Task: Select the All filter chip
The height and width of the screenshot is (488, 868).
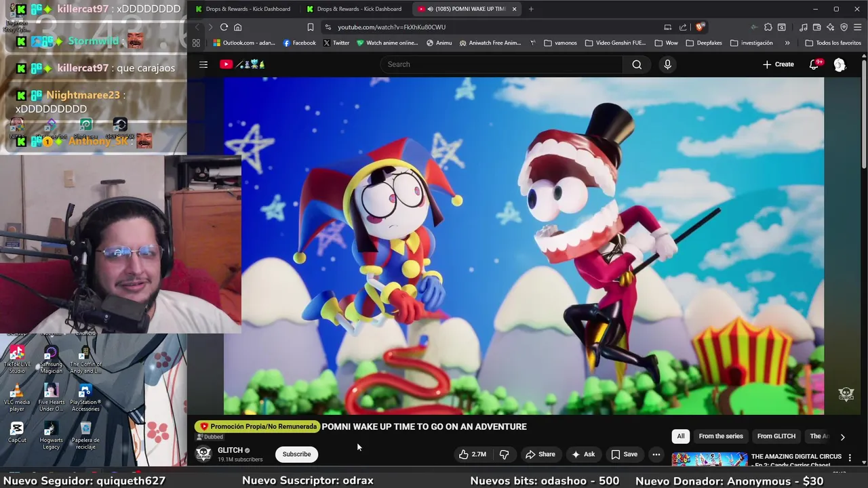Action: tap(681, 436)
